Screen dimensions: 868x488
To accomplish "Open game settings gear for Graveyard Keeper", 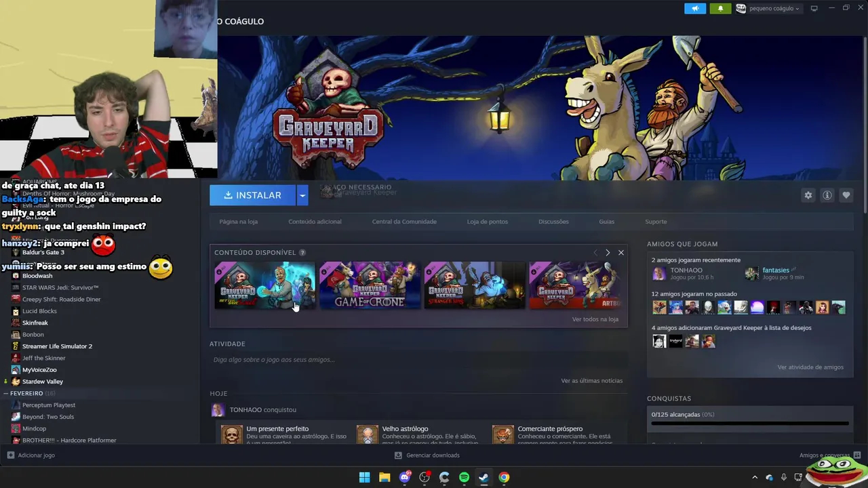I will coord(808,195).
